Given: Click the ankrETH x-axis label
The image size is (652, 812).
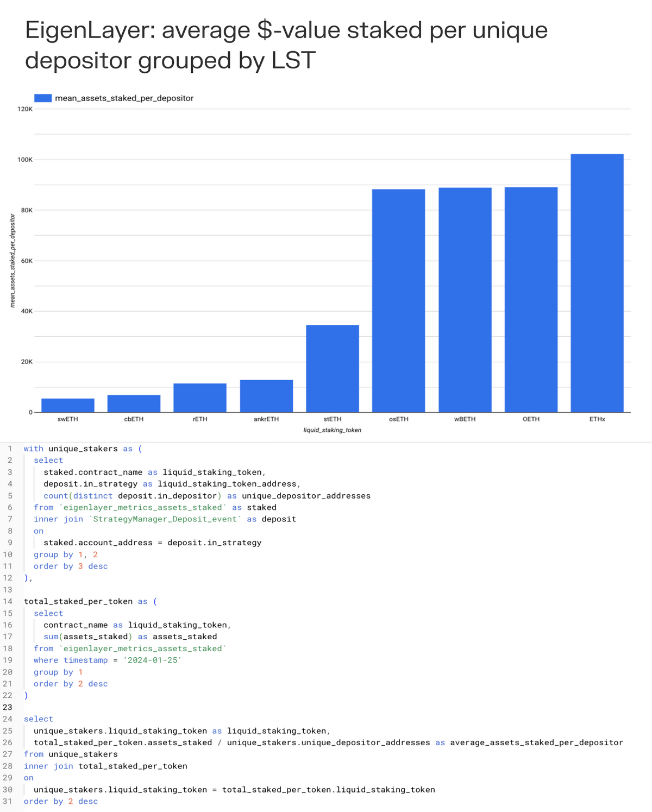Looking at the screenshot, I should 266,419.
